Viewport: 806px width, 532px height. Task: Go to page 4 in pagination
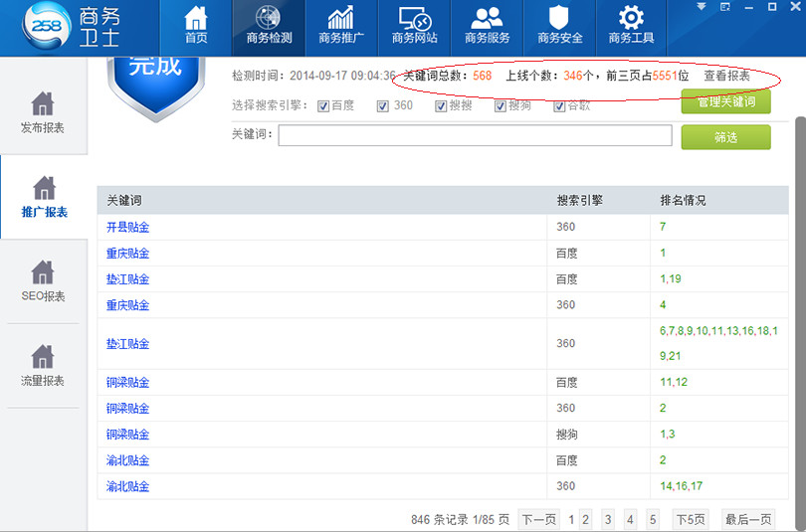click(630, 520)
